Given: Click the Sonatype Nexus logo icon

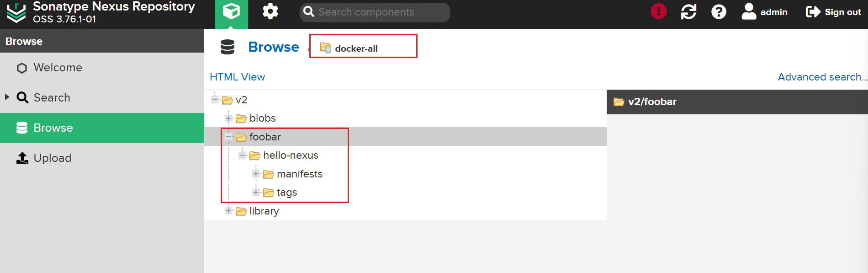Looking at the screenshot, I should coord(16,13).
